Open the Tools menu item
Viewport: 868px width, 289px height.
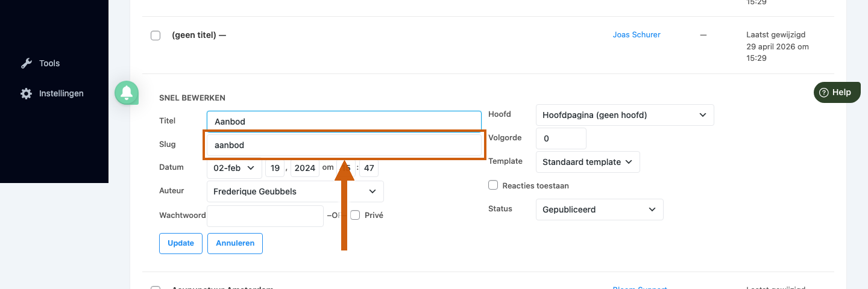(x=49, y=63)
